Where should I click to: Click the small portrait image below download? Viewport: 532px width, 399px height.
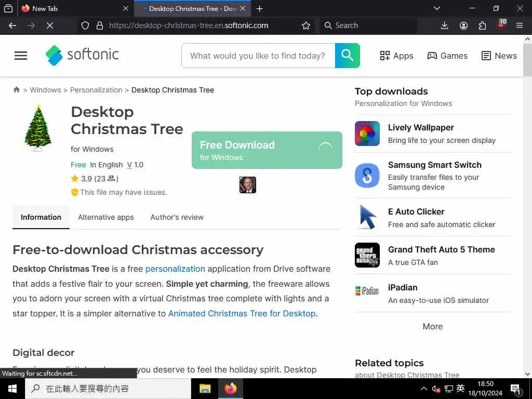pyautogui.click(x=248, y=185)
